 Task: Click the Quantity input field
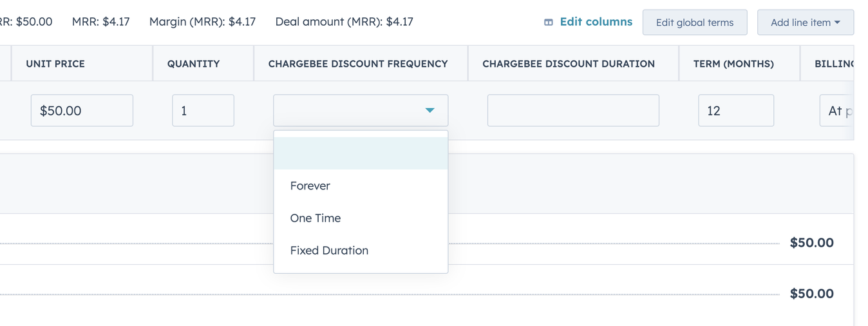tap(203, 111)
